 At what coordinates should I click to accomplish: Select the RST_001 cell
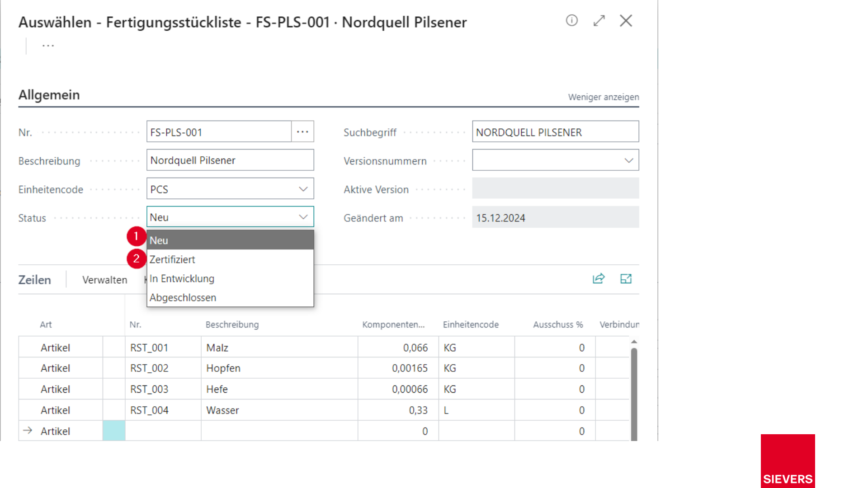163,347
